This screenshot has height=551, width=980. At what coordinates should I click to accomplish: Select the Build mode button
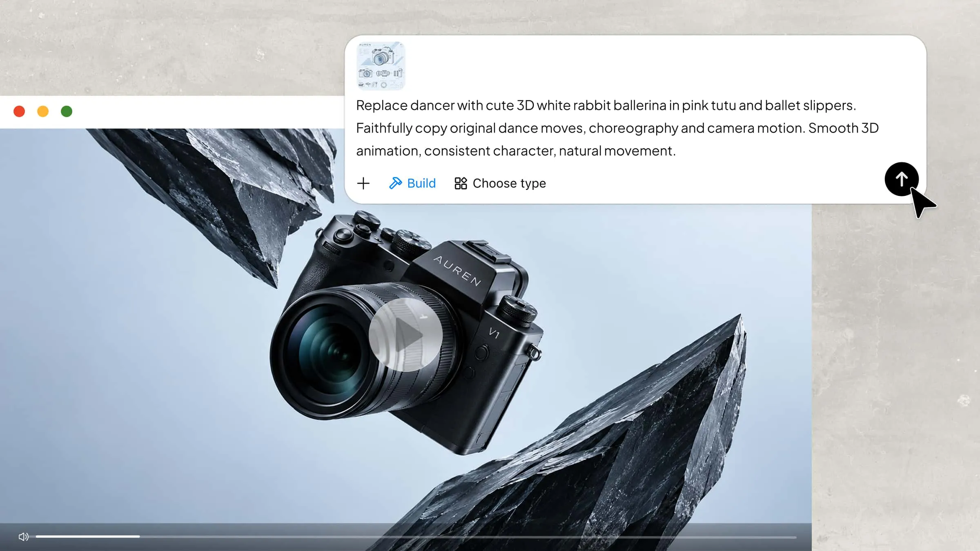click(412, 183)
